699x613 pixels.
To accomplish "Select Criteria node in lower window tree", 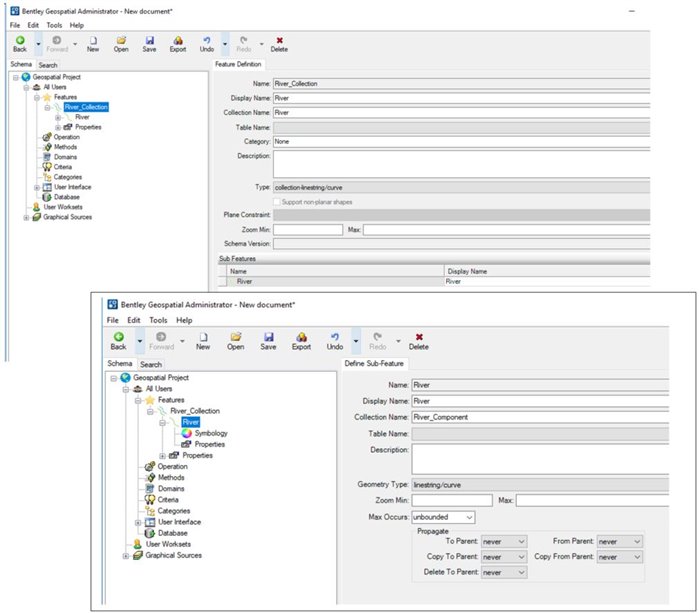I will click(x=168, y=500).
